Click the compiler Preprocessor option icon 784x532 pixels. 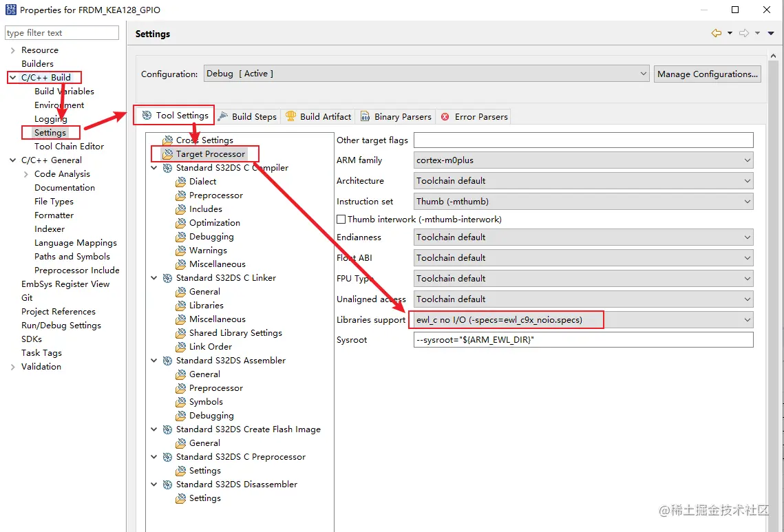click(180, 195)
